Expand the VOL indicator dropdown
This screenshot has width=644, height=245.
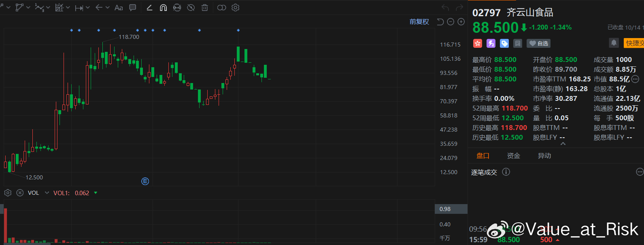pos(47,193)
